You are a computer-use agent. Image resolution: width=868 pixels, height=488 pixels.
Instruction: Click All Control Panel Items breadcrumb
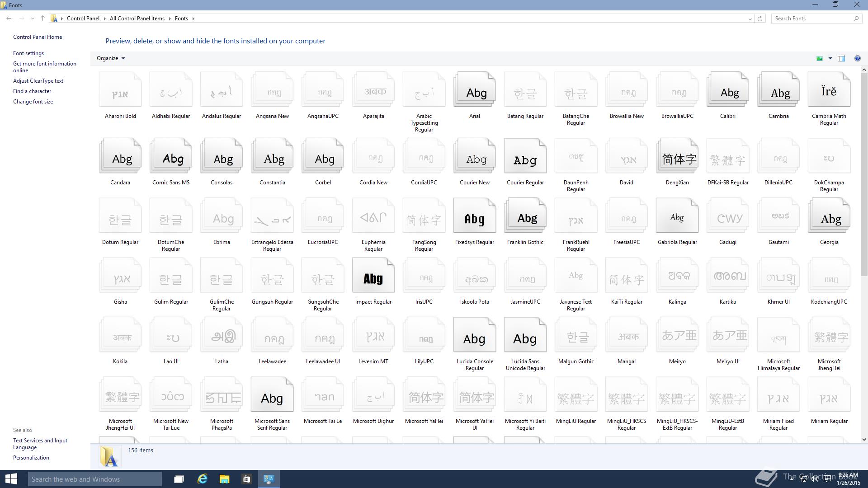(137, 19)
